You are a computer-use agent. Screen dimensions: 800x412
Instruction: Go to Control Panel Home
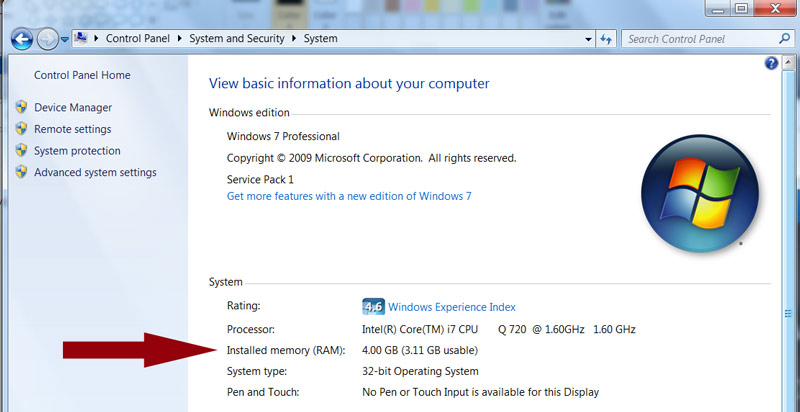pyautogui.click(x=82, y=75)
